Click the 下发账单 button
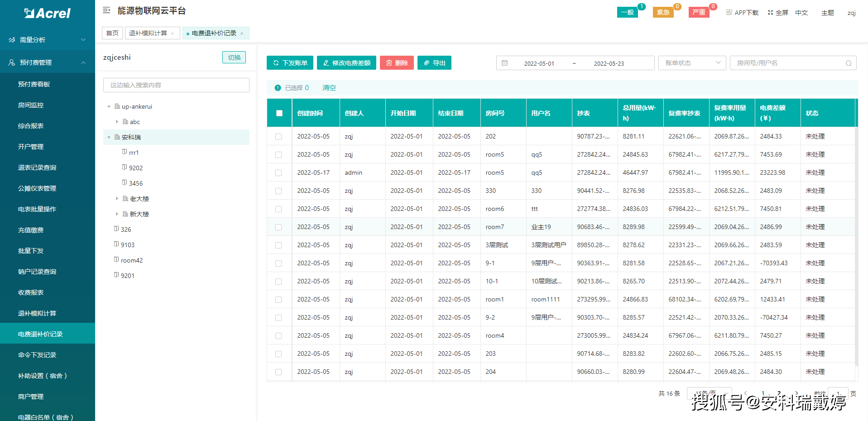Screen dimensions: 868x421 290,63
